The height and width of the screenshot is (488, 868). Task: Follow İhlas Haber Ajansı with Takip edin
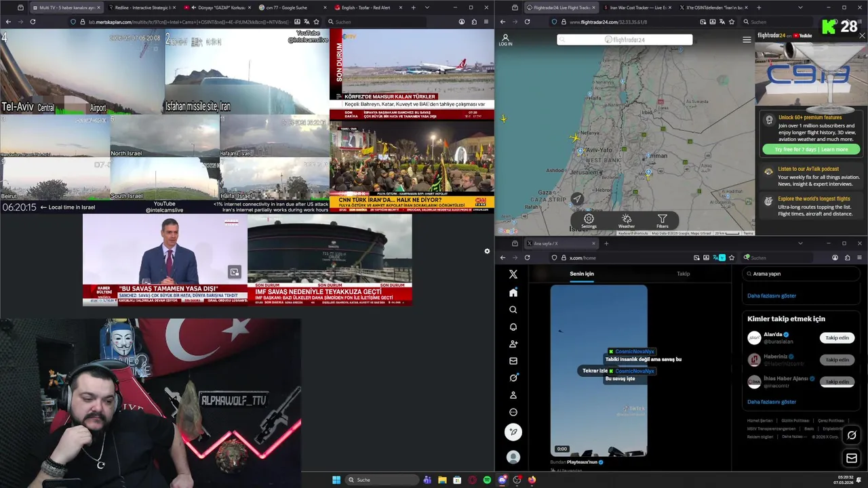[837, 382]
